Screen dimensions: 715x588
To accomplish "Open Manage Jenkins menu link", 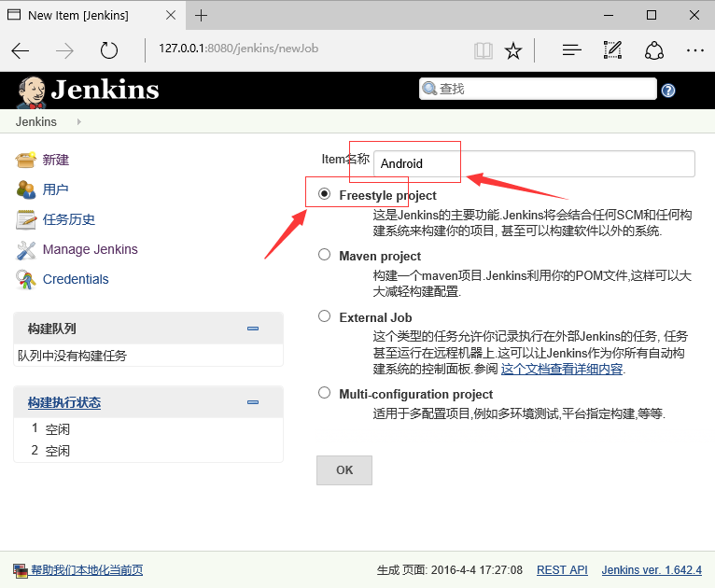I will tap(91, 249).
